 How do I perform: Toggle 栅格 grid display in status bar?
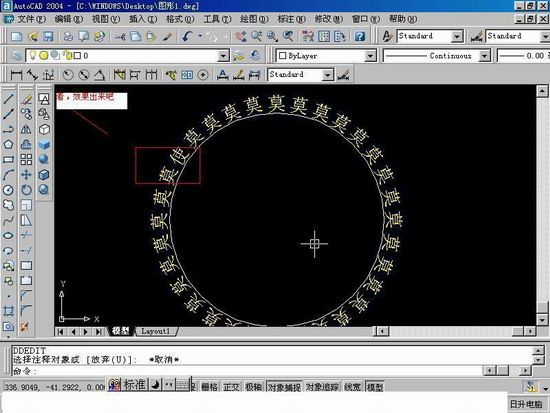pos(209,387)
